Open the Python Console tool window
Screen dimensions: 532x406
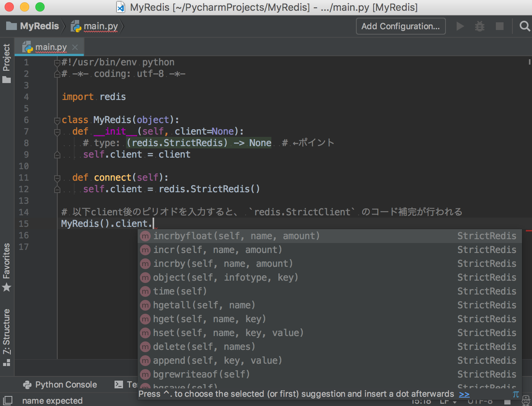coord(60,384)
